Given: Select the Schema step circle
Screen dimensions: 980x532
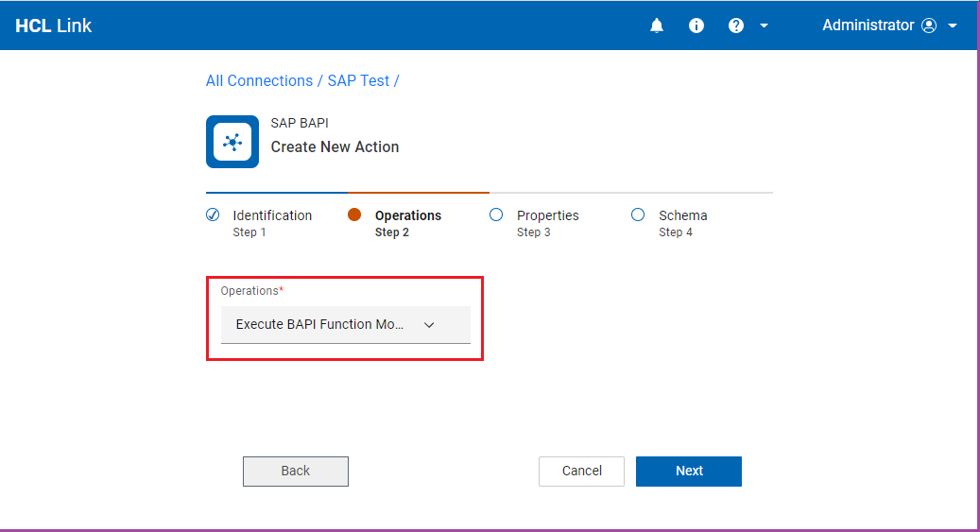Looking at the screenshot, I should (x=638, y=215).
